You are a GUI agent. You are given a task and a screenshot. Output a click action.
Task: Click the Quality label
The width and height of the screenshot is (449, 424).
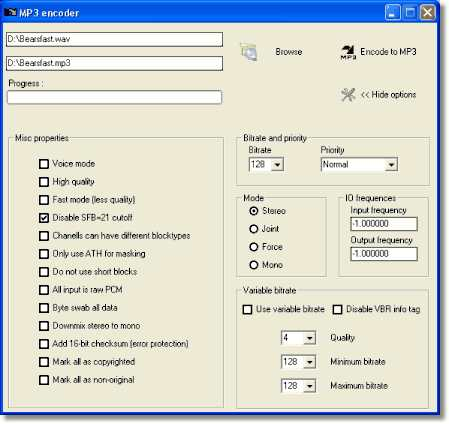342,338
